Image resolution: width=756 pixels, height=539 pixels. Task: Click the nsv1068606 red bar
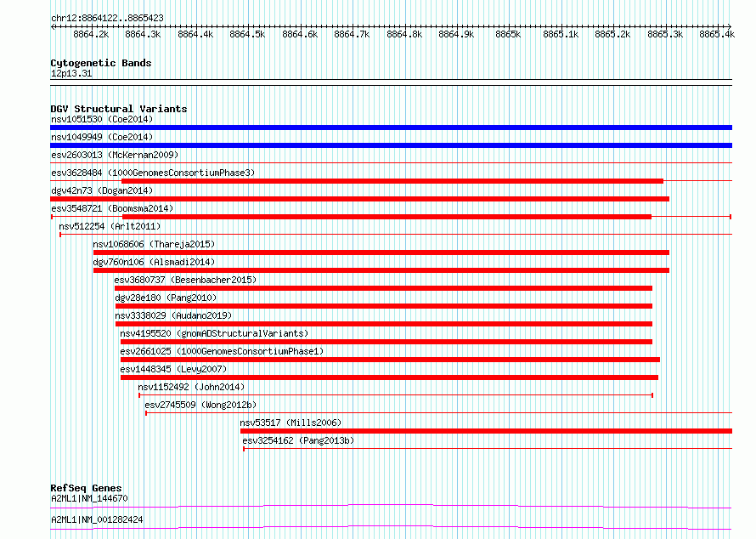(x=381, y=252)
